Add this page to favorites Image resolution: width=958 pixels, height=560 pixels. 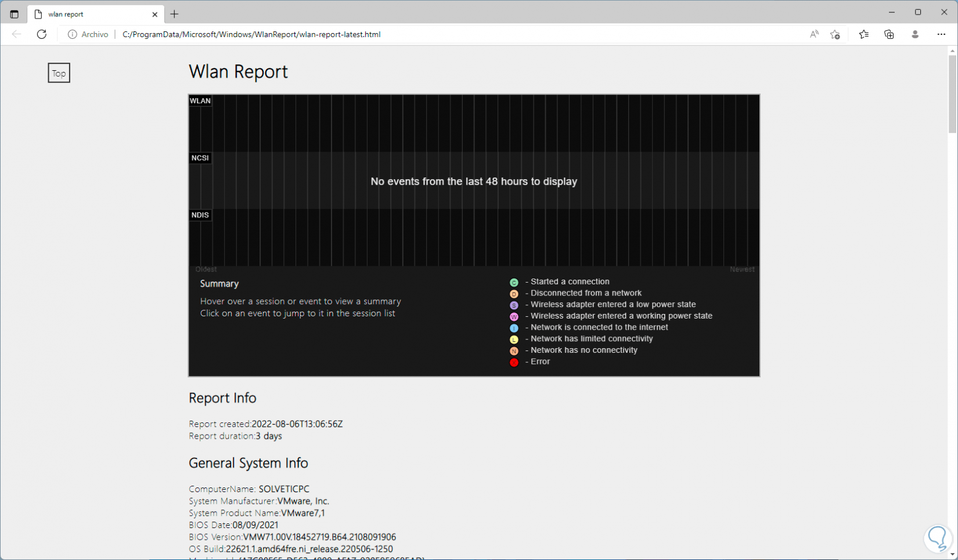coord(835,34)
